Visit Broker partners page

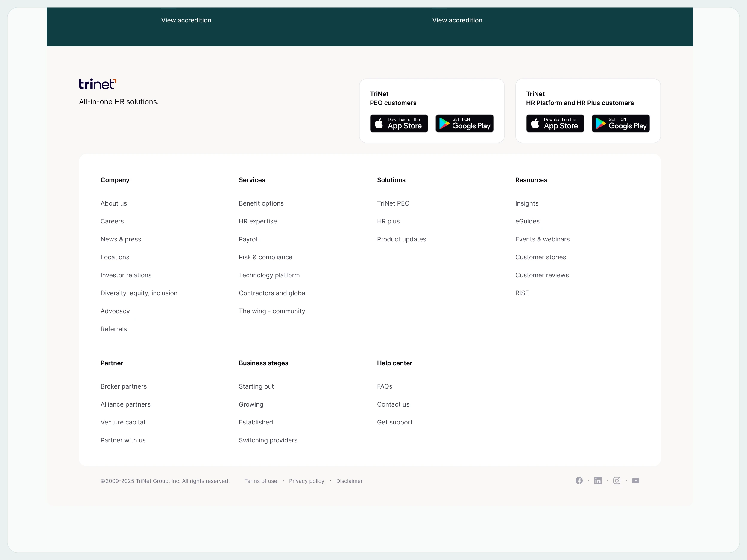click(124, 386)
